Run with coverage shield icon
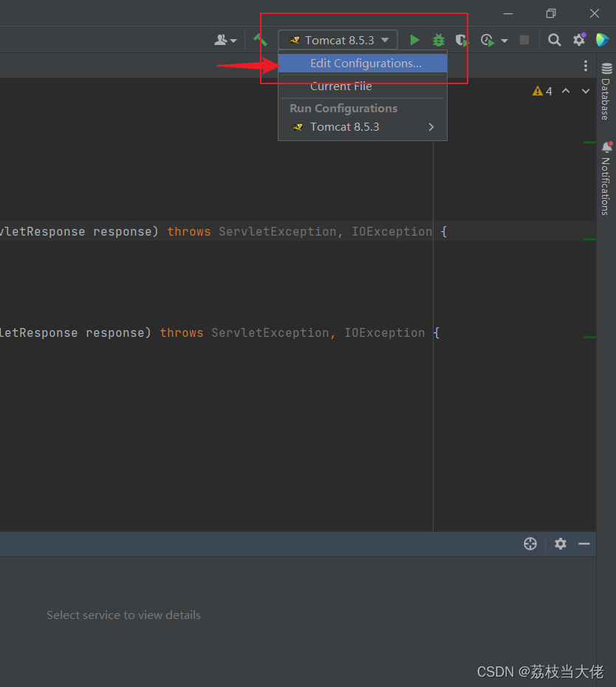Viewport: 616px width, 687px height. click(x=462, y=41)
